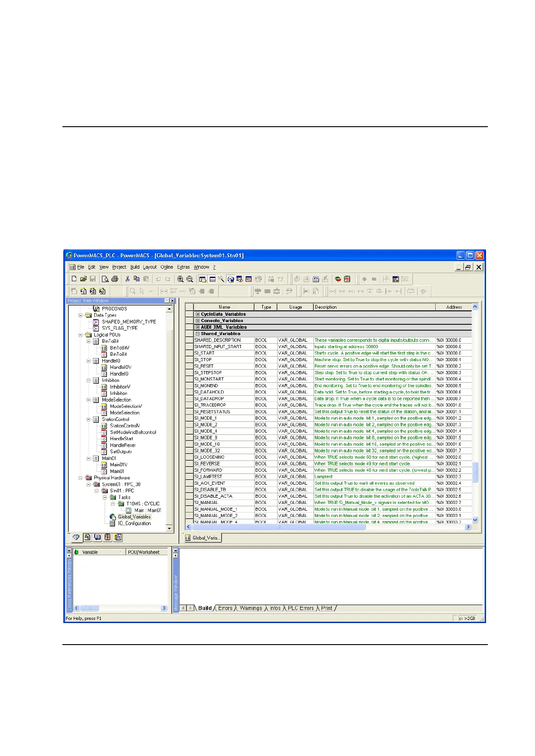Open the Online menu
Screen dimensions: 535x756
tap(167, 267)
